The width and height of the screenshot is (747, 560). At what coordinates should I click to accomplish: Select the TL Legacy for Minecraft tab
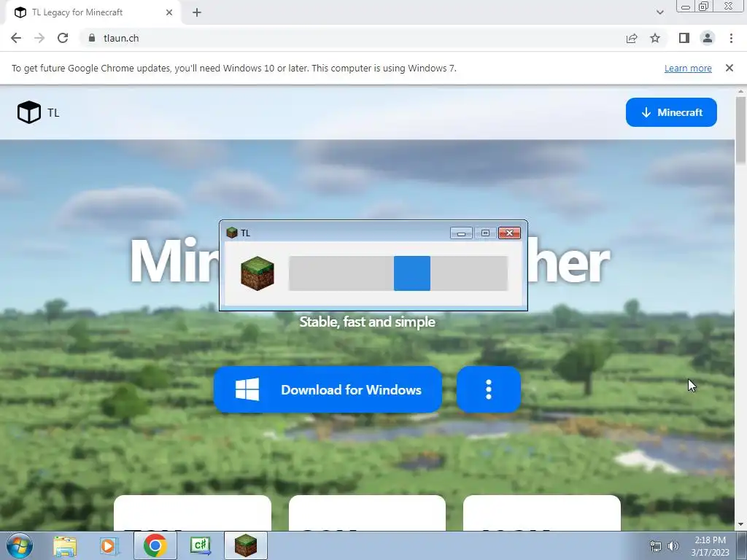pos(93,12)
